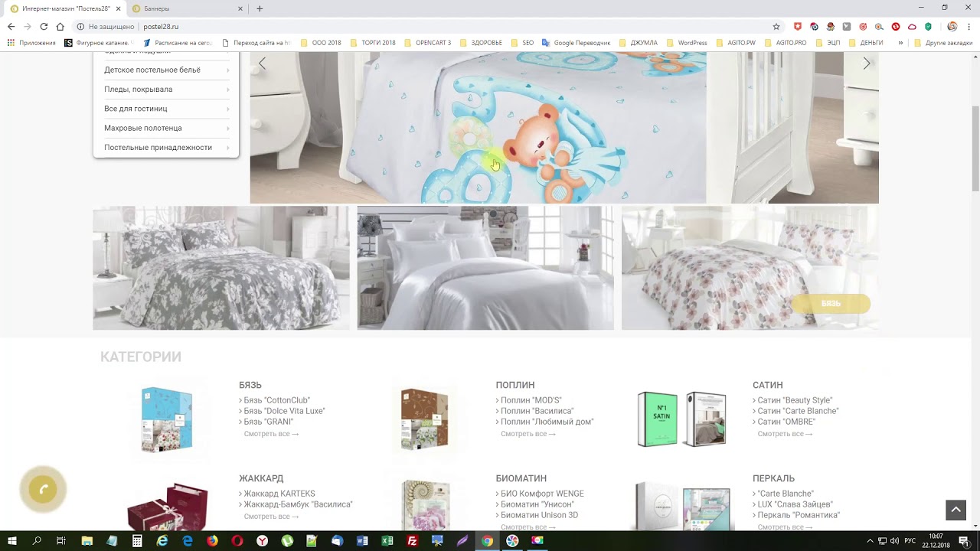Click the yellow "БЯЗЬ" button on the banner
This screenshot has height=551, width=980.
831,304
